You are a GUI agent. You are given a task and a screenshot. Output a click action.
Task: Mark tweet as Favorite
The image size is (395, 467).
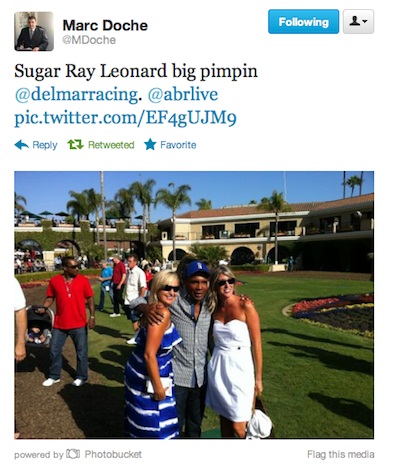(x=178, y=145)
